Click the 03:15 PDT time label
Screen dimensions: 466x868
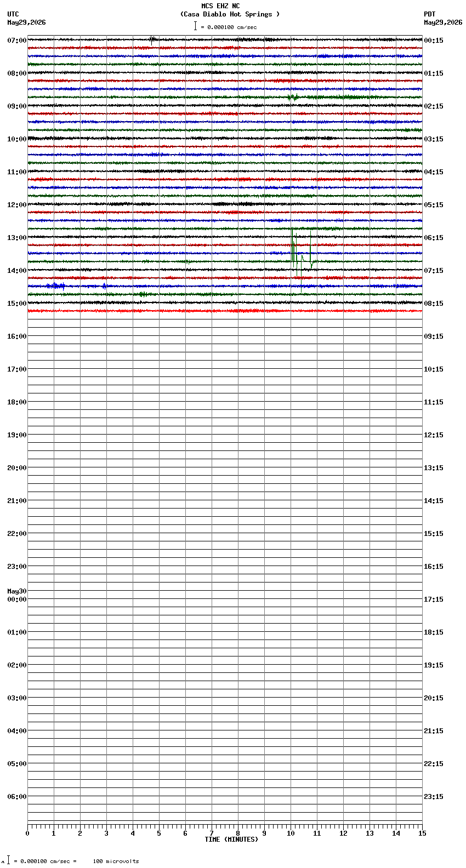434,139
